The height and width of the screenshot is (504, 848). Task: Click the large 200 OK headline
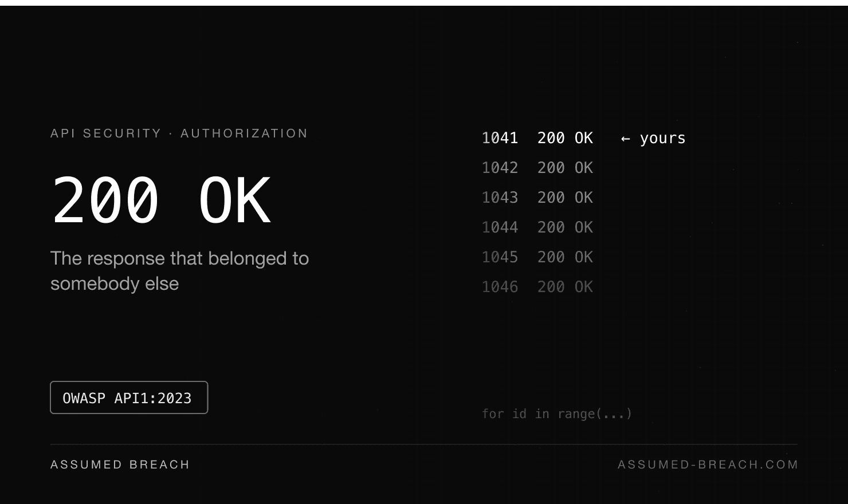point(160,200)
